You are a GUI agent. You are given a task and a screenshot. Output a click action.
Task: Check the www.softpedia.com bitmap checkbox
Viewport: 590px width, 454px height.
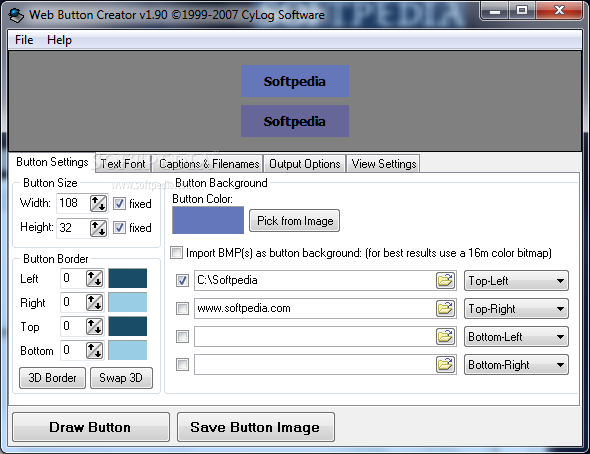[182, 309]
